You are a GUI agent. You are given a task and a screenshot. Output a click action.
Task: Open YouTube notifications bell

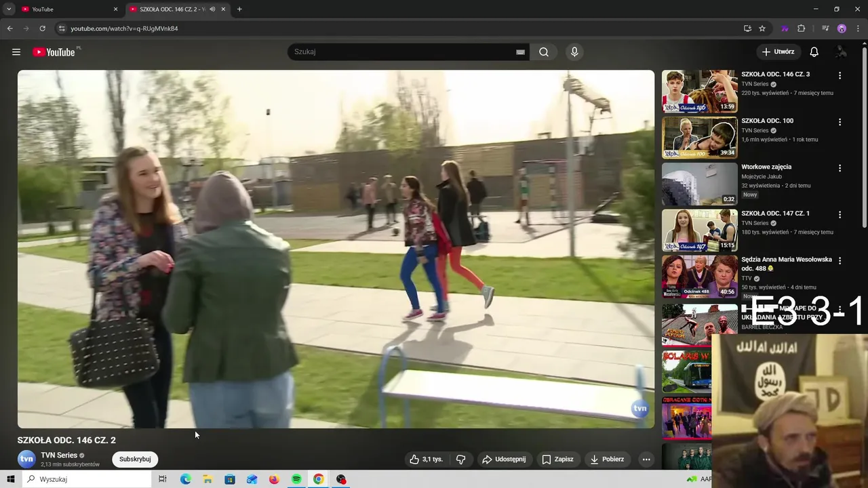814,52
